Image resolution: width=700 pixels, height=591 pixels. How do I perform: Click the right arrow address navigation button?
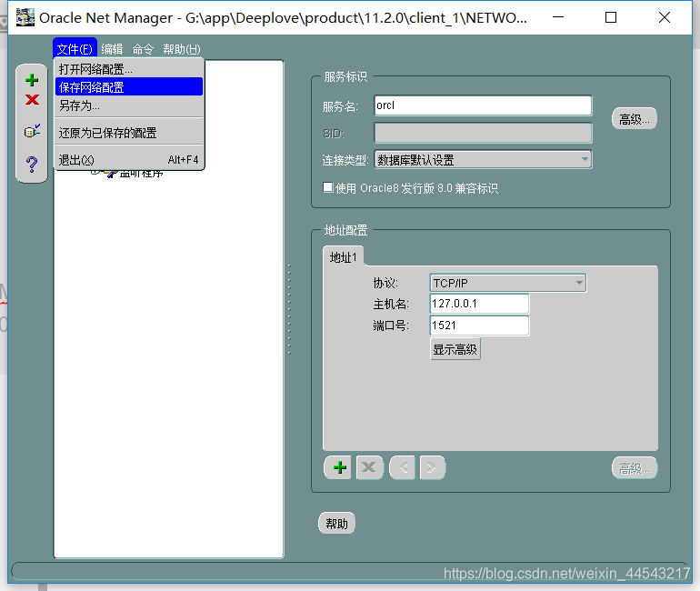432,467
